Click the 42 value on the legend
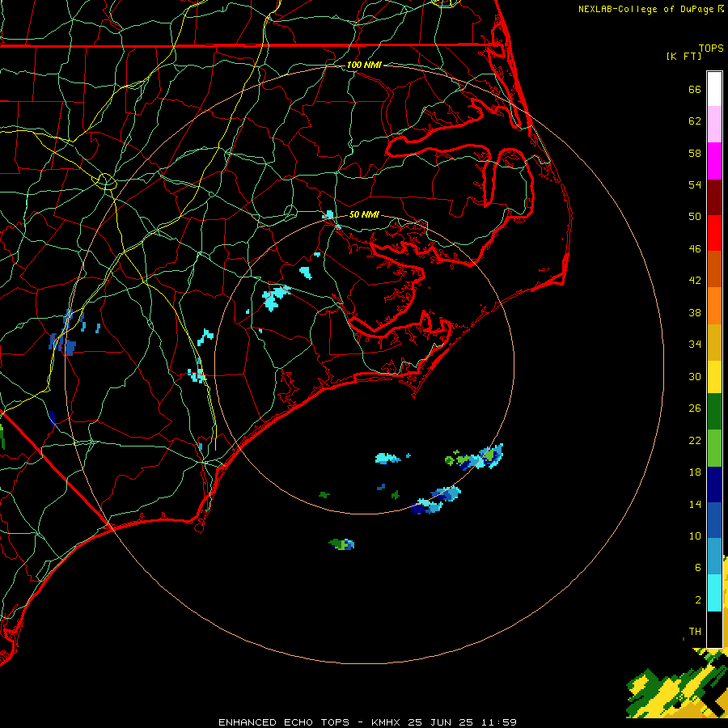The height and width of the screenshot is (728, 728). tap(695, 281)
